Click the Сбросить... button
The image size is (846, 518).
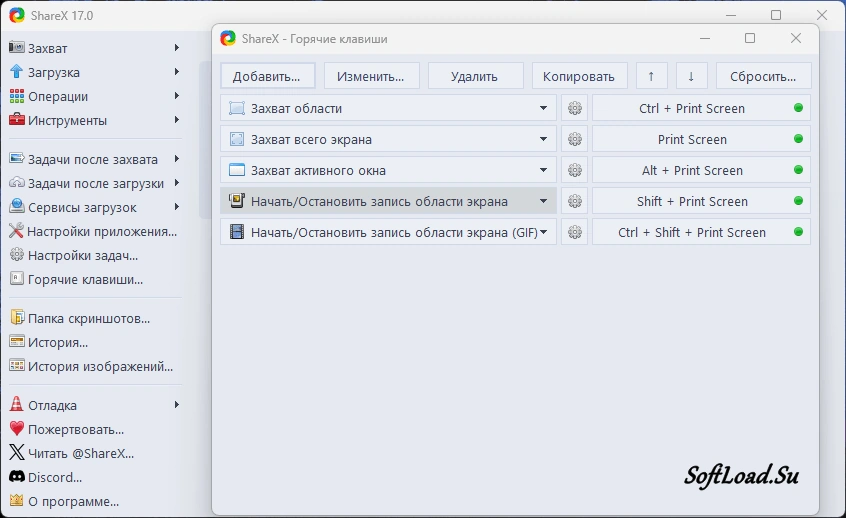click(x=763, y=76)
